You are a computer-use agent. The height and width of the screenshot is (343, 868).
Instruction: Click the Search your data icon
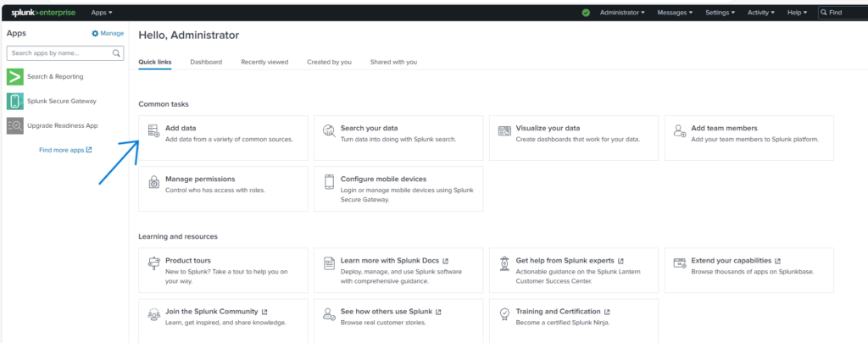point(329,131)
